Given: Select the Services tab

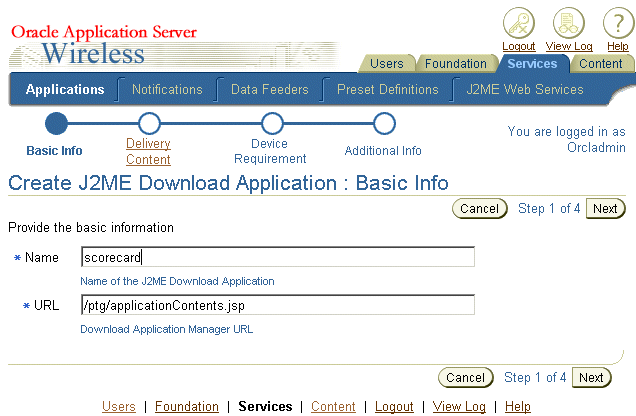Looking at the screenshot, I should 532,64.
